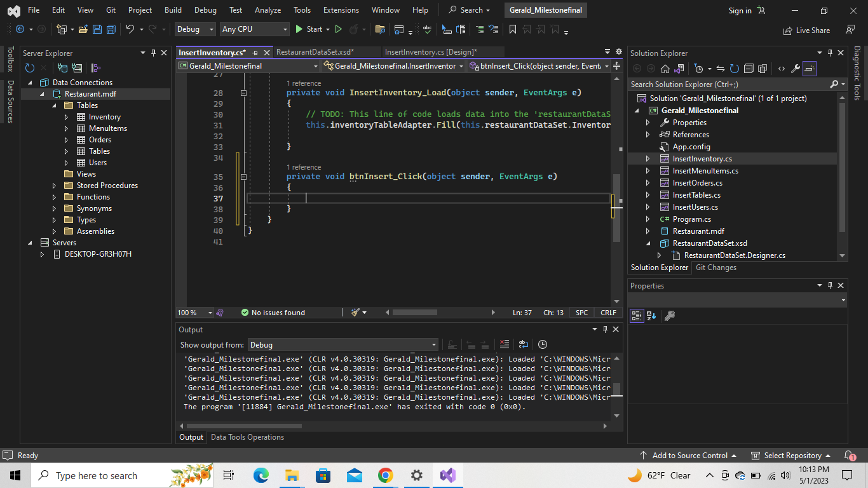Open the Show output from Debug dropdown
Image resolution: width=868 pixels, height=488 pixels.
[434, 344]
